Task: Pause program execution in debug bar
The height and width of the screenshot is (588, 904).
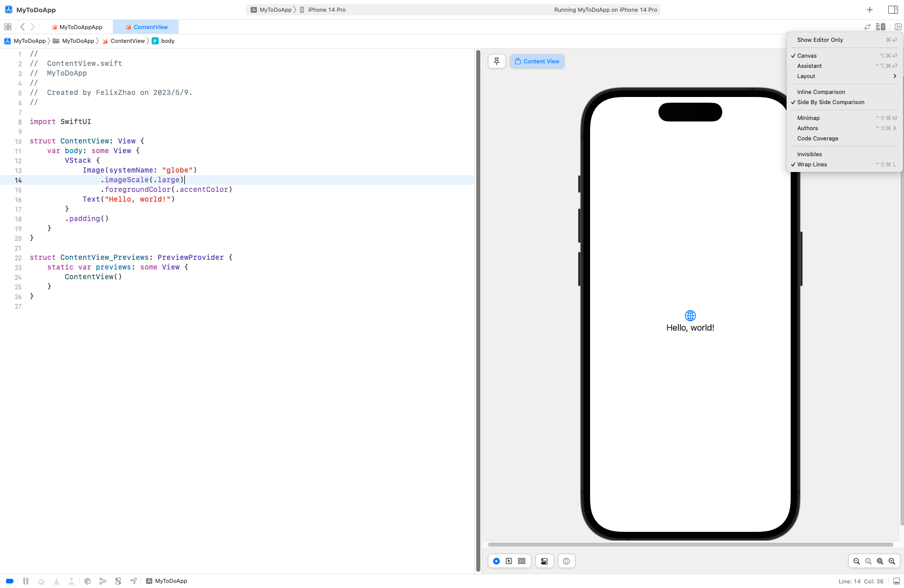Action: point(26,581)
